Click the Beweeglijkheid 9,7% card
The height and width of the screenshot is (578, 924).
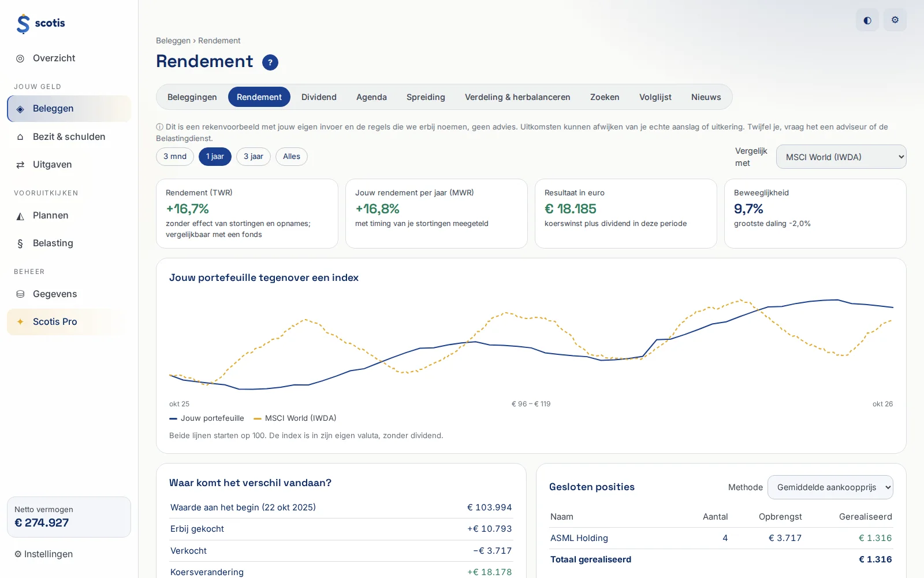(x=815, y=214)
